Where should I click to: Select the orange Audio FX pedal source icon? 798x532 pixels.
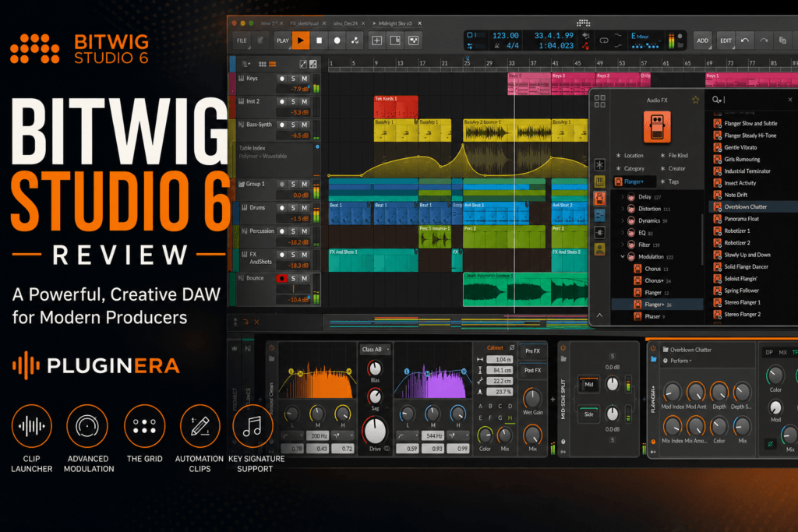(x=599, y=199)
